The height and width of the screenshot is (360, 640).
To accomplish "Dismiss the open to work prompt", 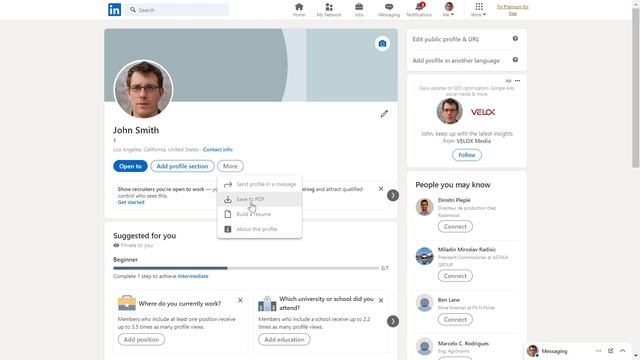I will coord(381,189).
